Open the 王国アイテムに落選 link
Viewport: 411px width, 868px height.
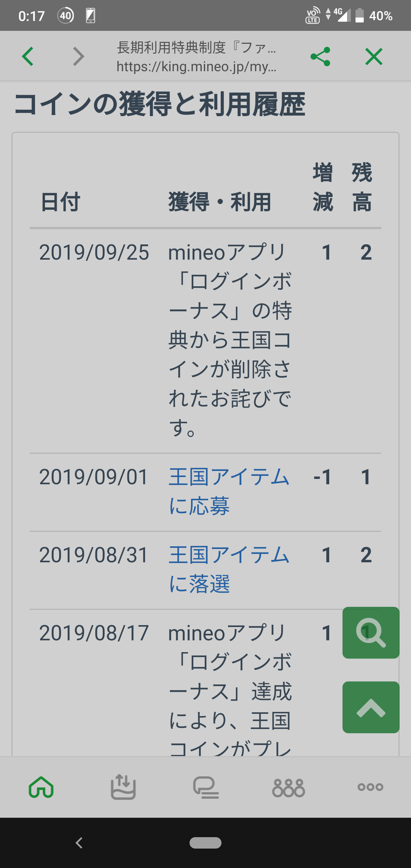[228, 569]
